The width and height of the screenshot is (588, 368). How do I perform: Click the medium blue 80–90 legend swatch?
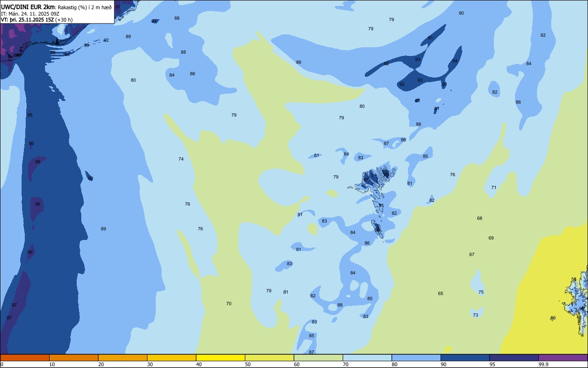(416, 357)
